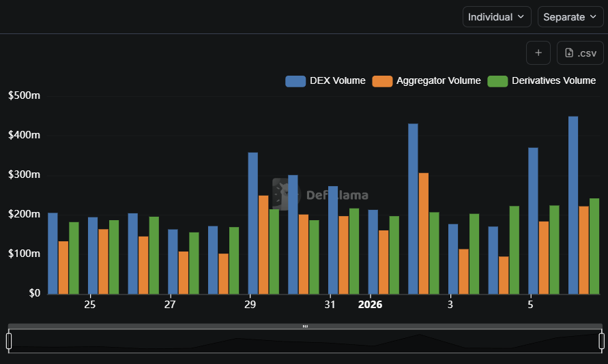The height and width of the screenshot is (364, 608).
Task: Click the 2026 x-axis label
Action: pos(371,305)
